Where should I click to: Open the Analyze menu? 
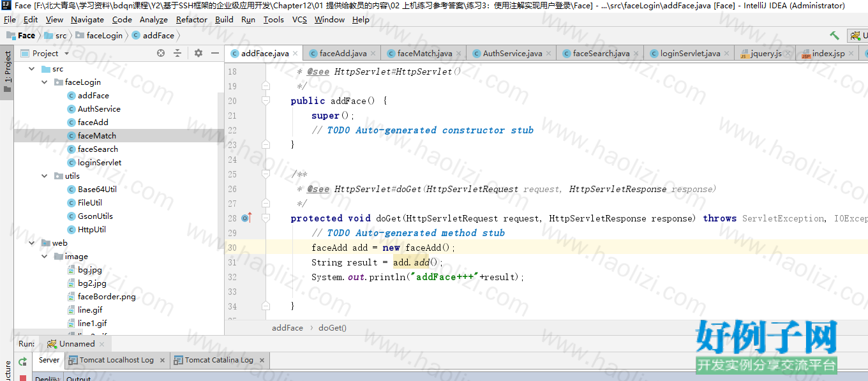(x=153, y=20)
